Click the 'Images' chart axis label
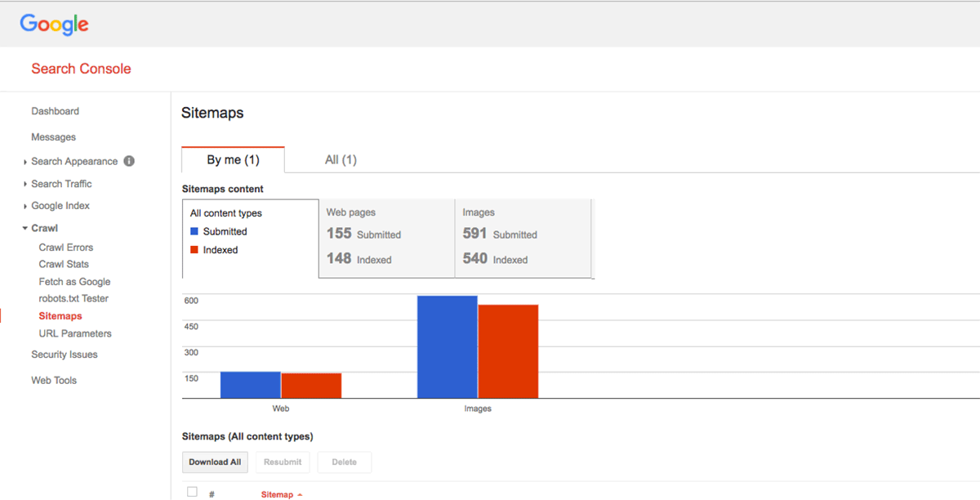980x500 pixels. pos(478,408)
